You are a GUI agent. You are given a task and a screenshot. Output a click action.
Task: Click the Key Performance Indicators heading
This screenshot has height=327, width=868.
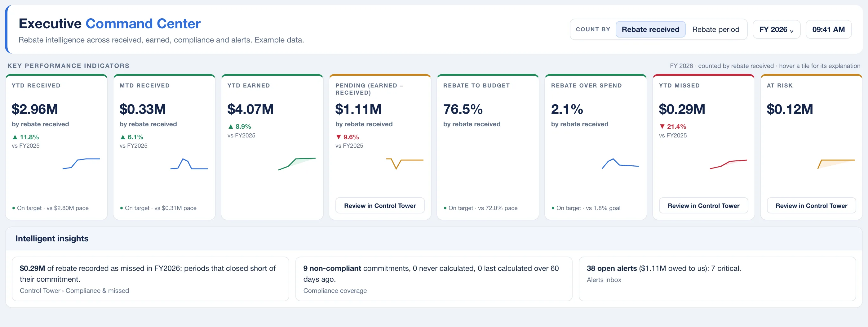click(x=69, y=66)
